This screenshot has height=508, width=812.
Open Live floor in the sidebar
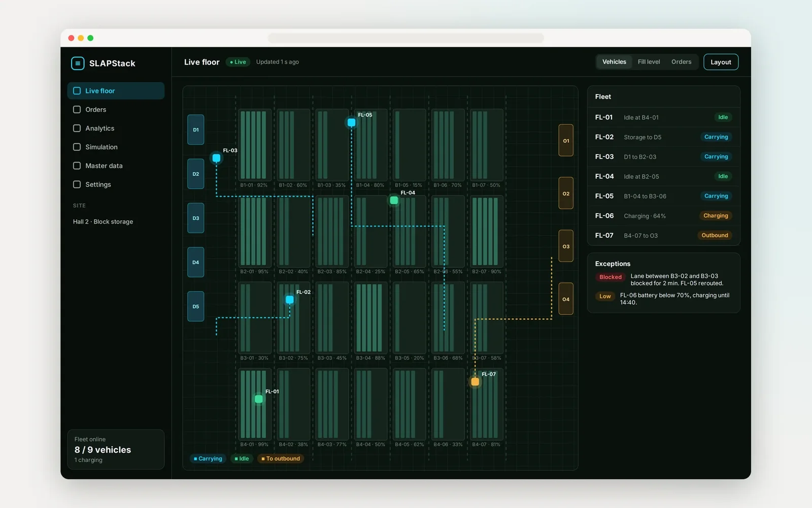(116, 91)
